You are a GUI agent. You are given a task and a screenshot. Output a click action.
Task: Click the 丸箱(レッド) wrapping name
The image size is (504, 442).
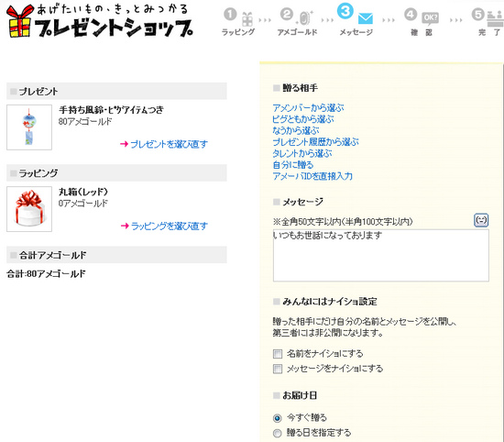pos(83,192)
